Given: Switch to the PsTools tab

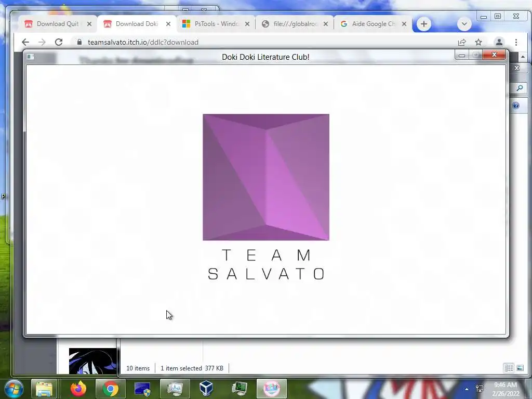Looking at the screenshot, I should point(216,24).
